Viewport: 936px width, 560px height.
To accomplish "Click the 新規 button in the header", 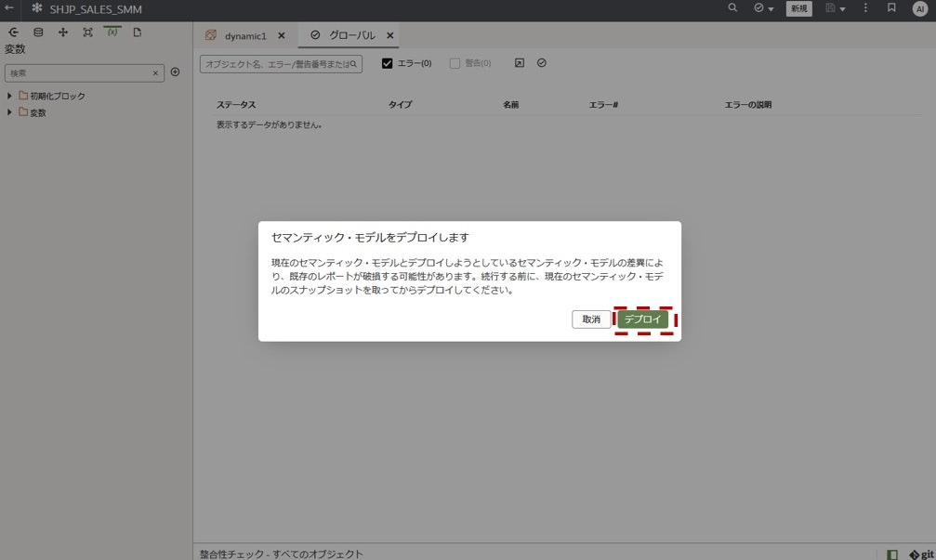I will [x=798, y=8].
